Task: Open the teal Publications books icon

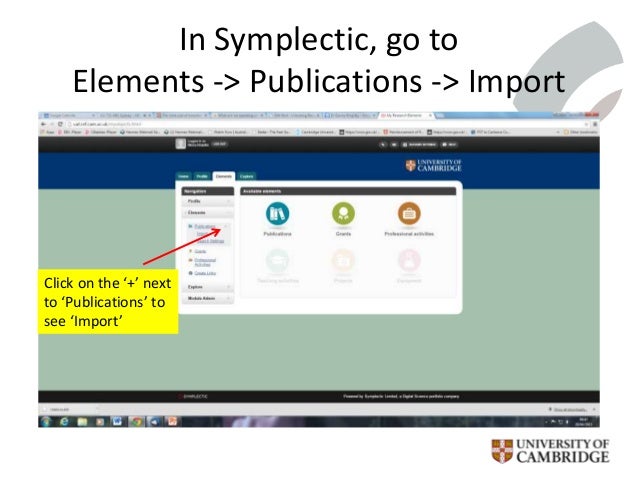Action: 277,214
